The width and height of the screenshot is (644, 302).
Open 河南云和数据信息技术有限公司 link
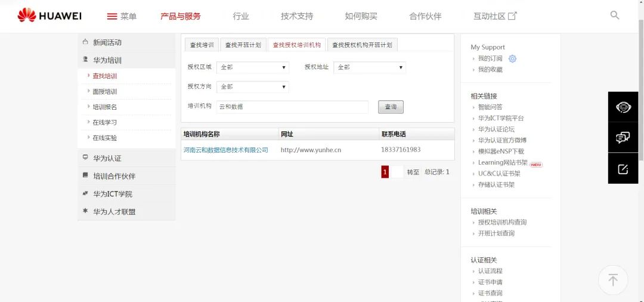225,150
